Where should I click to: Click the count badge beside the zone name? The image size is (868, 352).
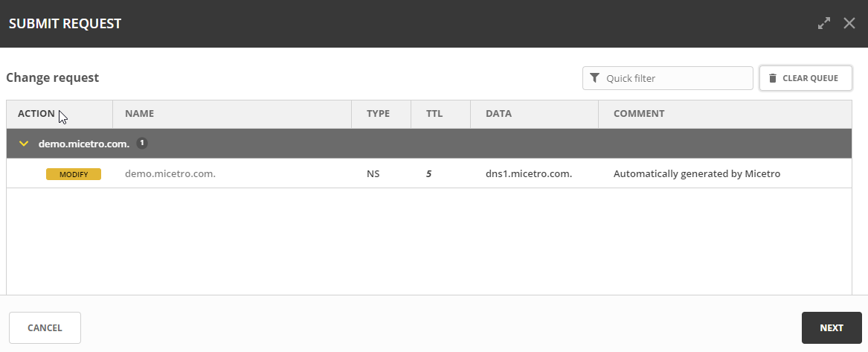point(142,143)
